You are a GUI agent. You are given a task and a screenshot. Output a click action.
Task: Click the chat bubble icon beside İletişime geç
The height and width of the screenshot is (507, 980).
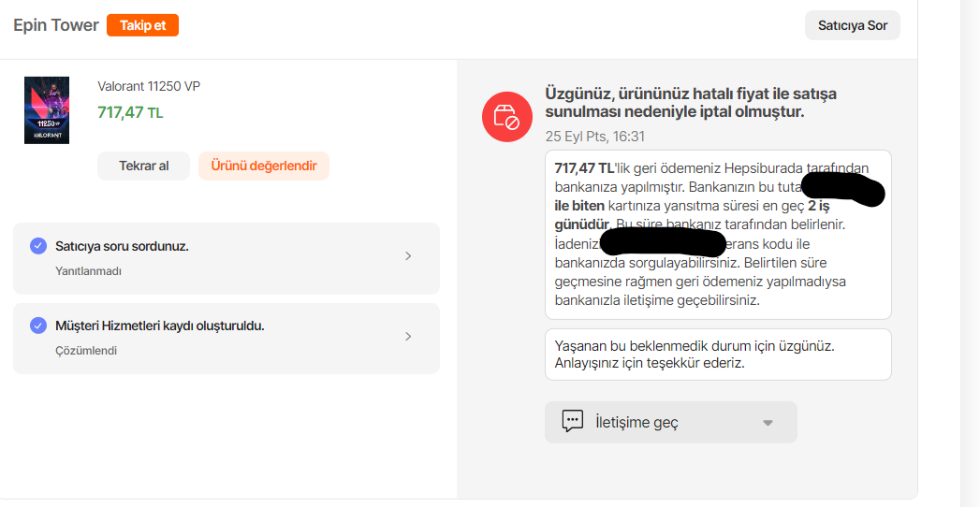(573, 421)
